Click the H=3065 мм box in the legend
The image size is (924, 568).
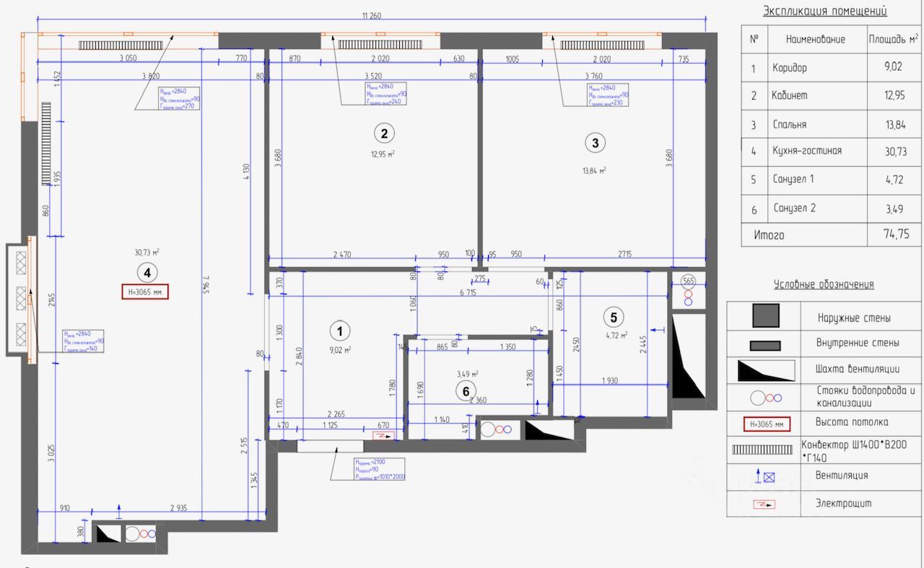pos(767,424)
